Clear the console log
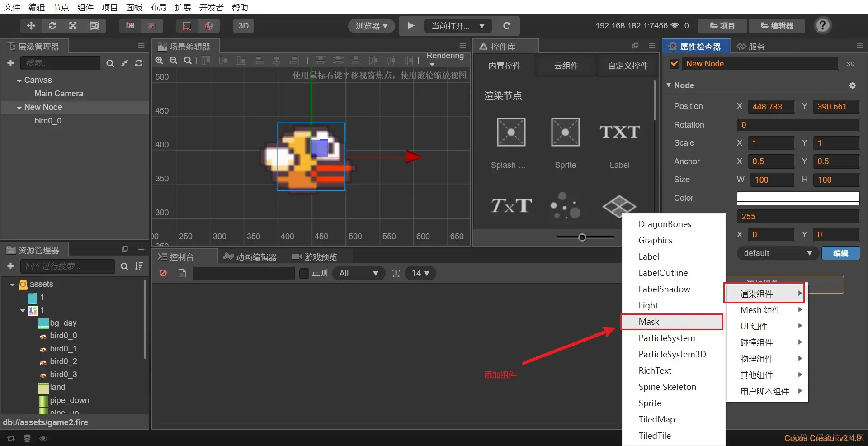Viewport: 868px width, 446px height. (x=163, y=273)
